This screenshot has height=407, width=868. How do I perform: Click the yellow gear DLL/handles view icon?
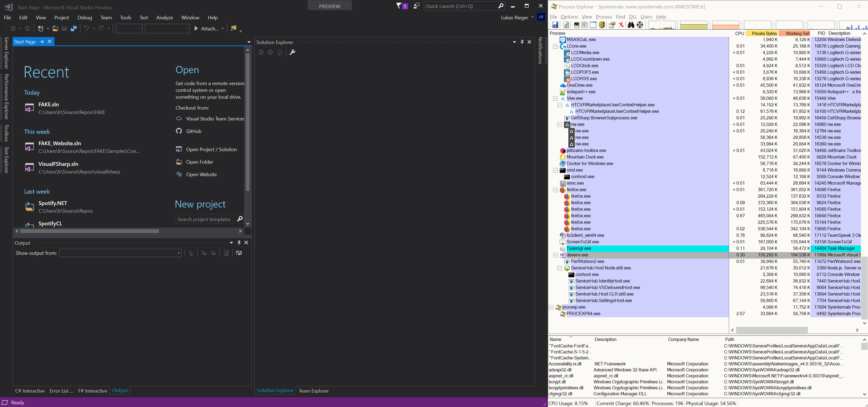tap(602, 25)
